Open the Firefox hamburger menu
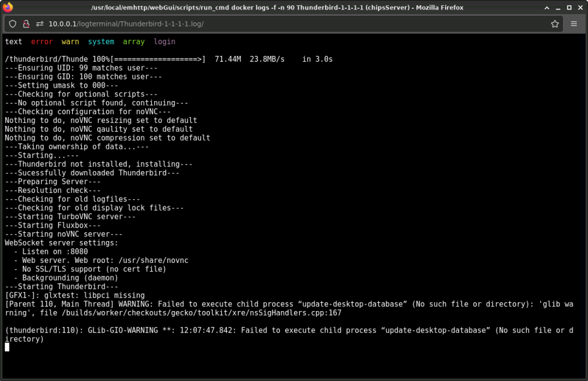588x381 pixels. pyautogui.click(x=574, y=24)
